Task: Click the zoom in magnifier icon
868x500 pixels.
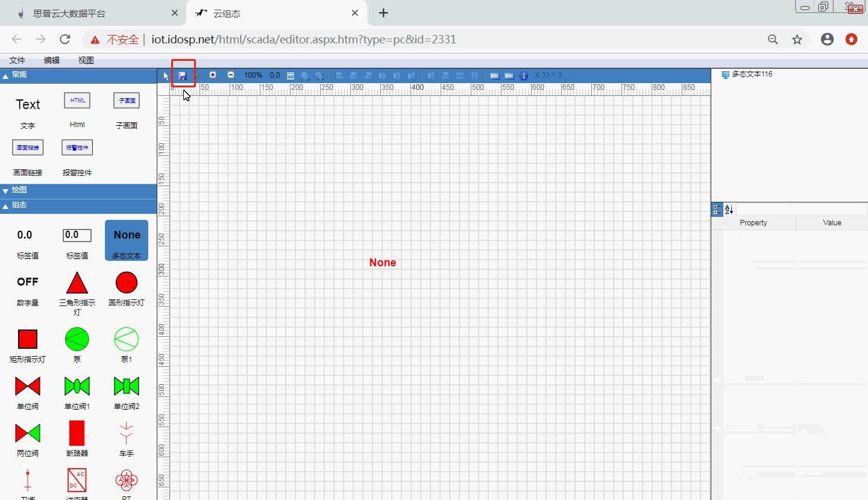Action: (213, 75)
